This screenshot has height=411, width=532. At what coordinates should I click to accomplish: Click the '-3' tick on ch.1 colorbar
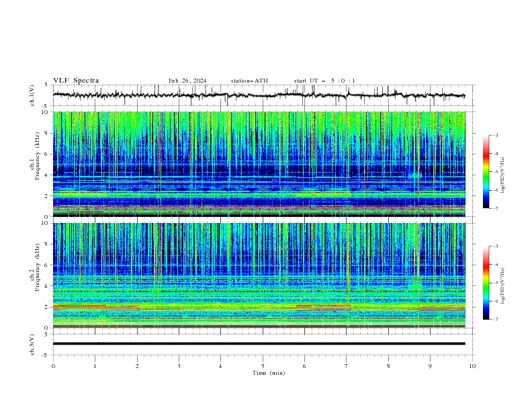point(495,135)
